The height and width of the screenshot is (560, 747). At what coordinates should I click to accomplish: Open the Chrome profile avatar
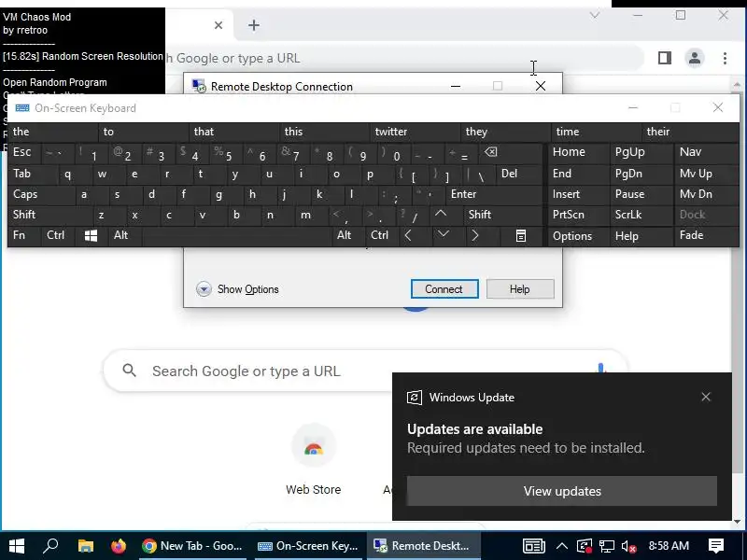tap(695, 58)
